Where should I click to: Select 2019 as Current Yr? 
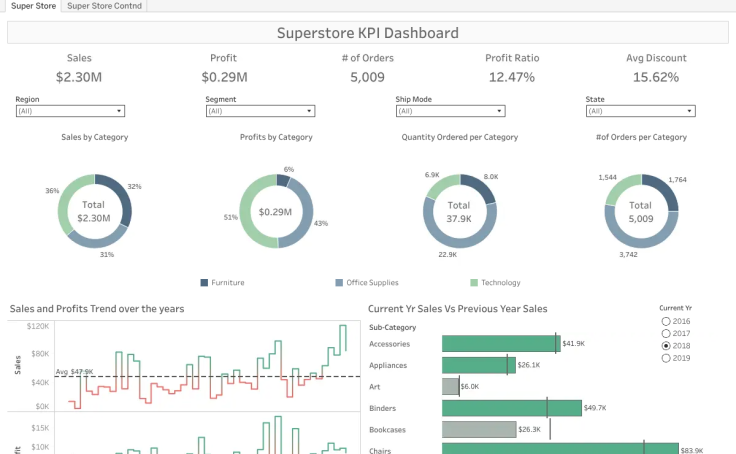pyautogui.click(x=666, y=358)
